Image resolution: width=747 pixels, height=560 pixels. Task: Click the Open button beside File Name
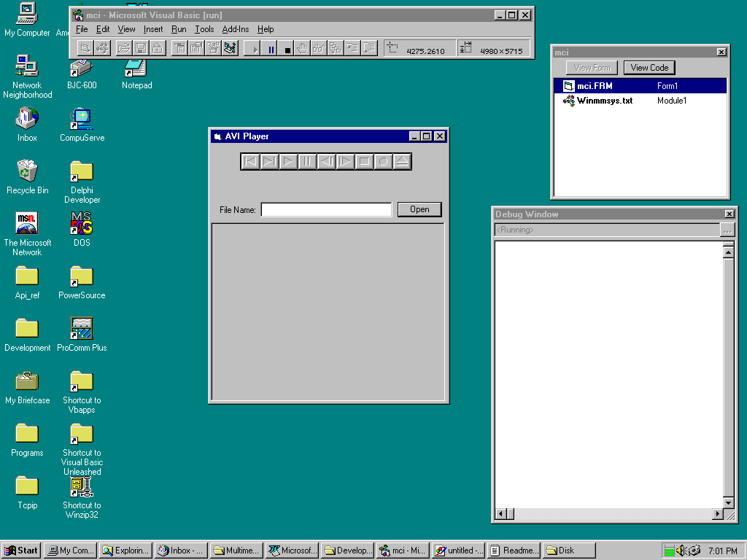click(419, 209)
